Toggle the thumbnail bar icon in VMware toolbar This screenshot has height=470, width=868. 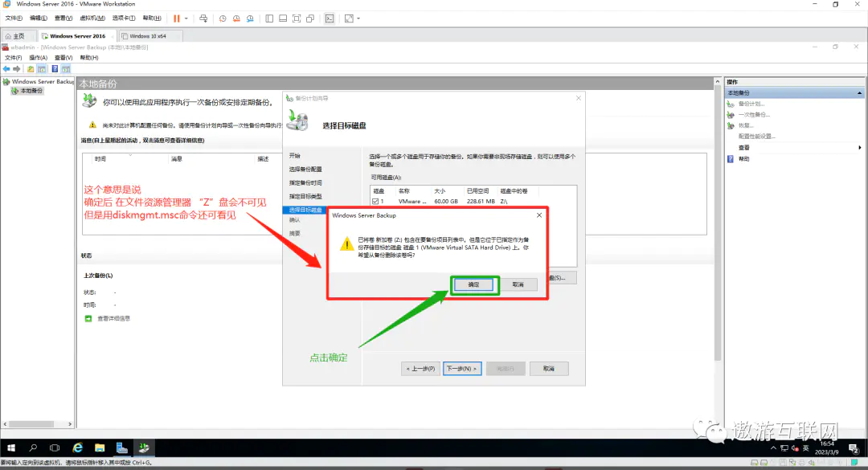point(283,18)
